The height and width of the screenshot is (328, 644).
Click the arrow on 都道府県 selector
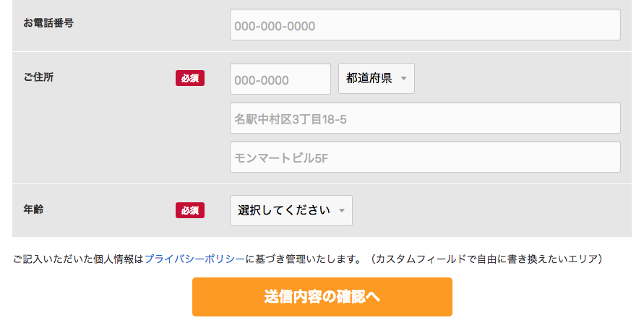(x=403, y=79)
